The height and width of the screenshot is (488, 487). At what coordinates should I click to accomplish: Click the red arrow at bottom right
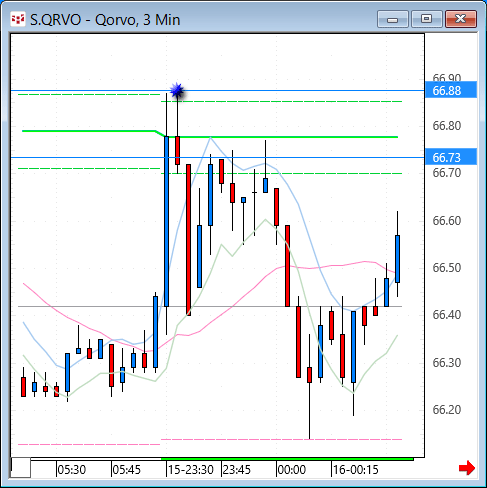pyautogui.click(x=466, y=468)
